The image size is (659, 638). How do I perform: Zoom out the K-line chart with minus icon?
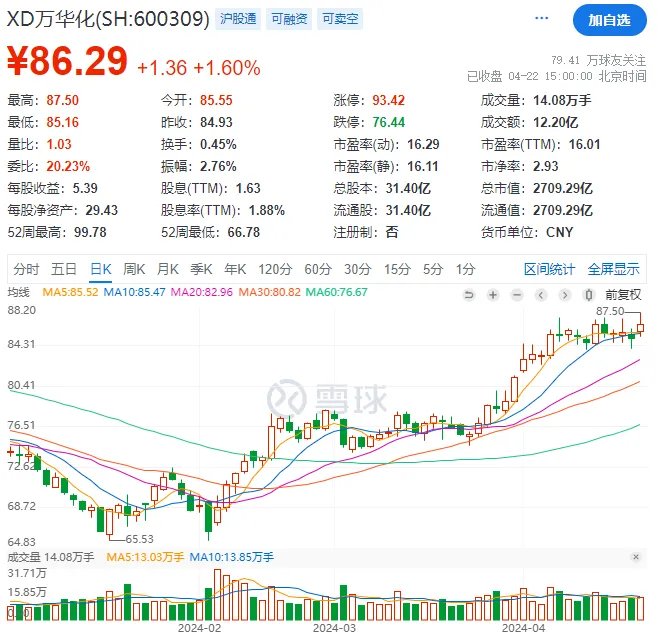pyautogui.click(x=517, y=295)
